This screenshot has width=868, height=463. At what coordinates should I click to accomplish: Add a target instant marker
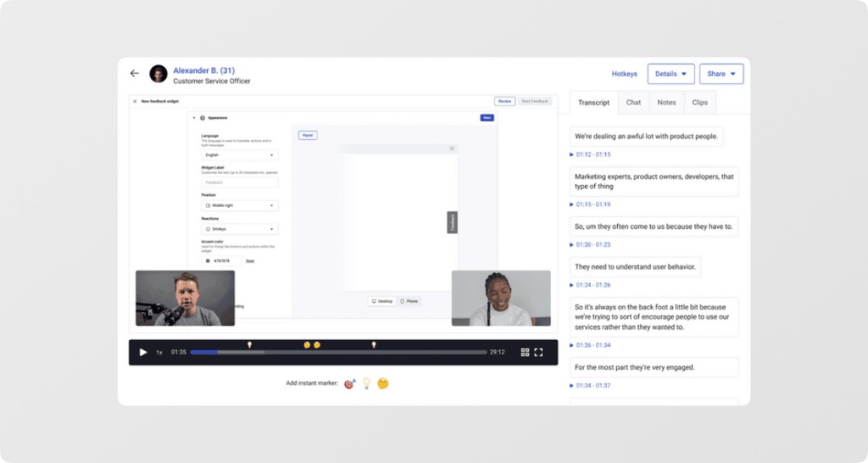pos(349,383)
